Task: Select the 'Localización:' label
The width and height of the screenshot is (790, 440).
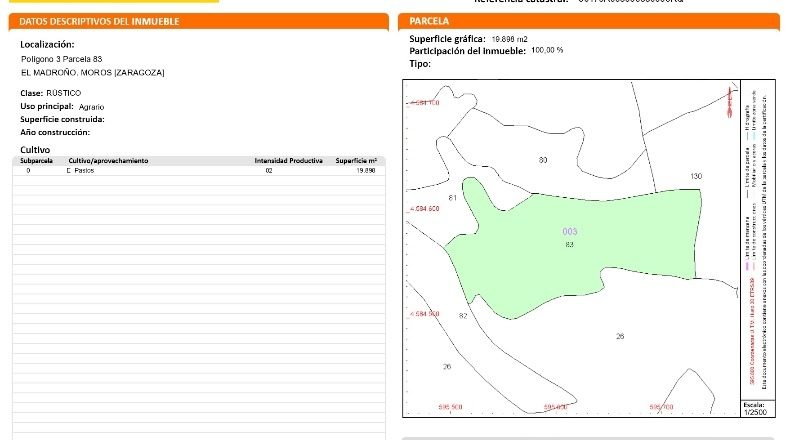Action: click(47, 44)
